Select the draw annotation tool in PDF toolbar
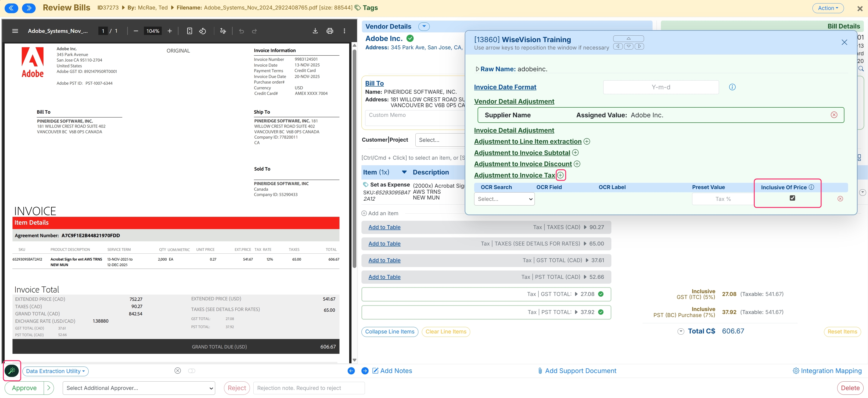The image size is (868, 398). (x=223, y=31)
